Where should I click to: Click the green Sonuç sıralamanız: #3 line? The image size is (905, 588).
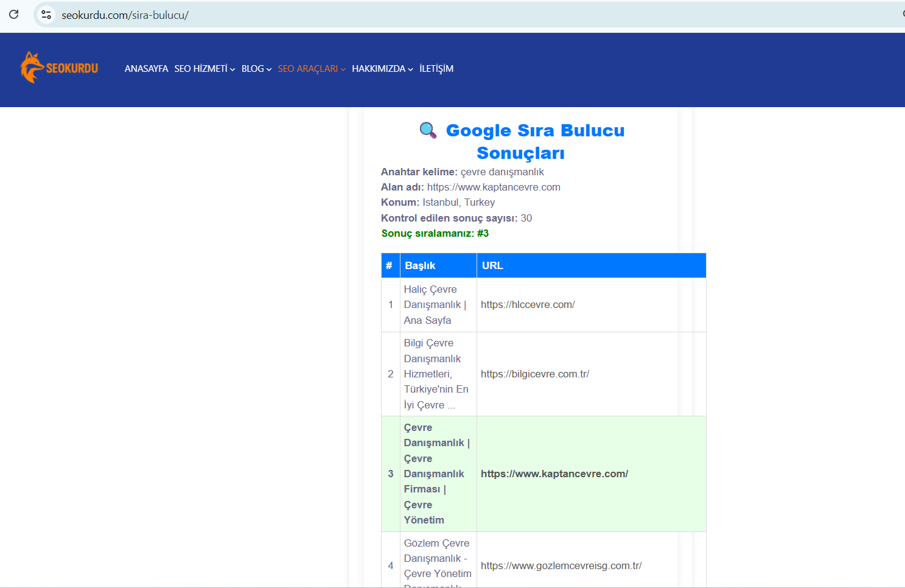point(435,234)
